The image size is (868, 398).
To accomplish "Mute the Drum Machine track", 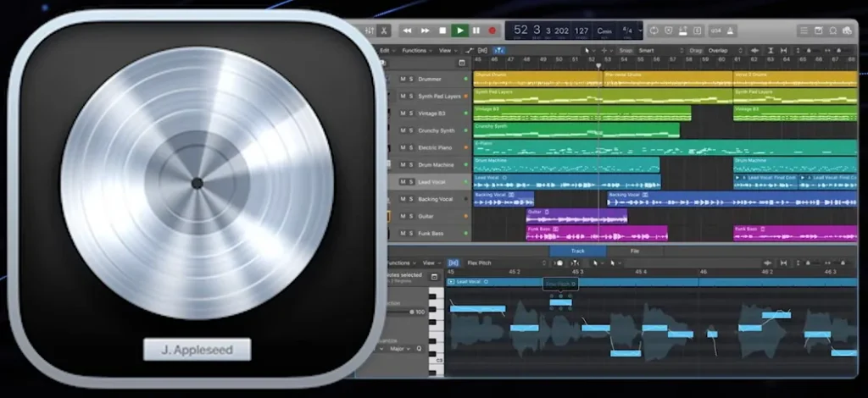I will coord(403,165).
